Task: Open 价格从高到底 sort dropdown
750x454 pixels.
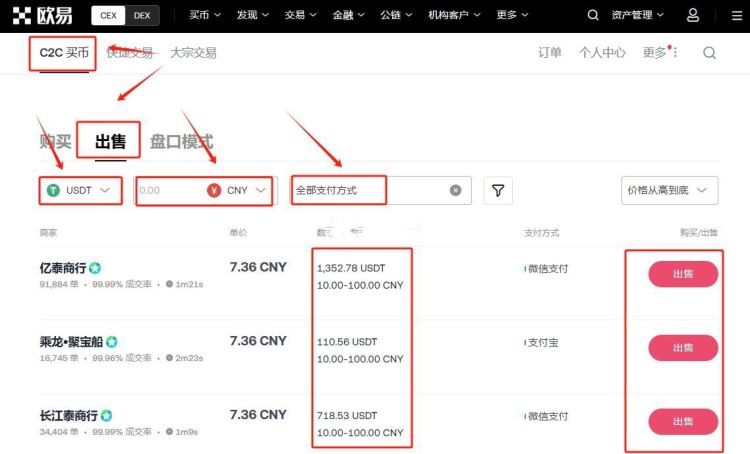Action: [669, 190]
